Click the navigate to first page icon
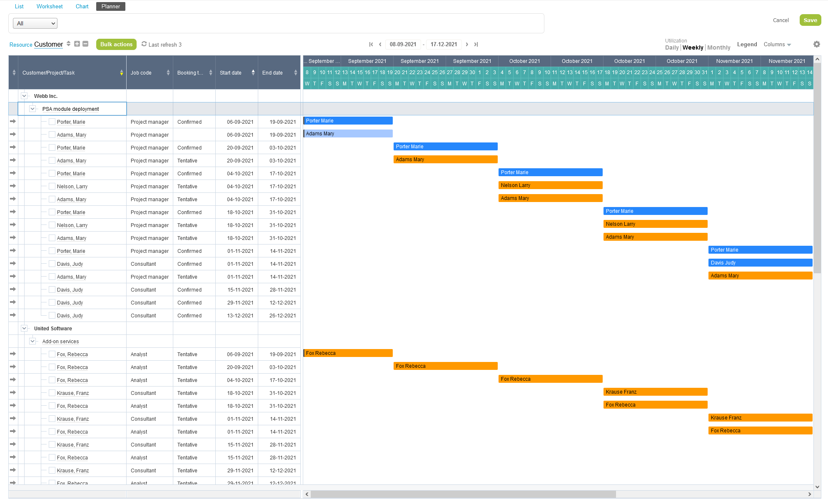Image resolution: width=828 pixels, height=504 pixels. coord(371,45)
